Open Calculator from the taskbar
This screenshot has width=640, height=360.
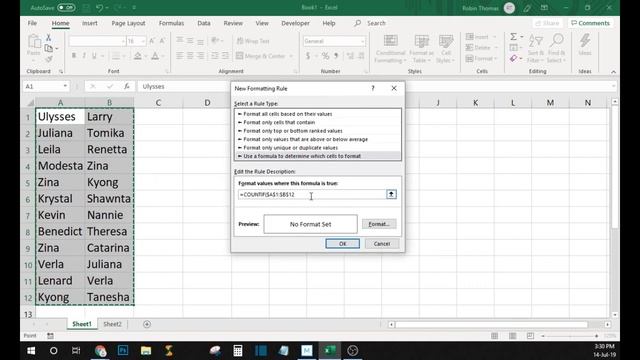point(238,351)
